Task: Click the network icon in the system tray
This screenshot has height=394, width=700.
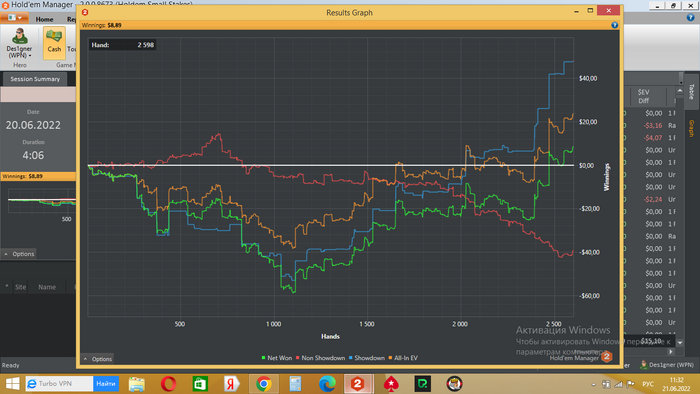Action: click(x=618, y=384)
